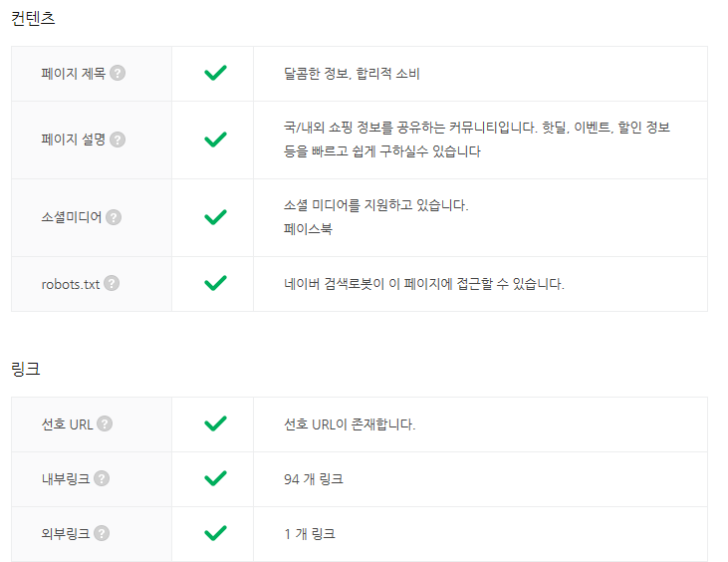Click help icon next to 선호 URL
This screenshot has width=728, height=562.
pos(106,424)
